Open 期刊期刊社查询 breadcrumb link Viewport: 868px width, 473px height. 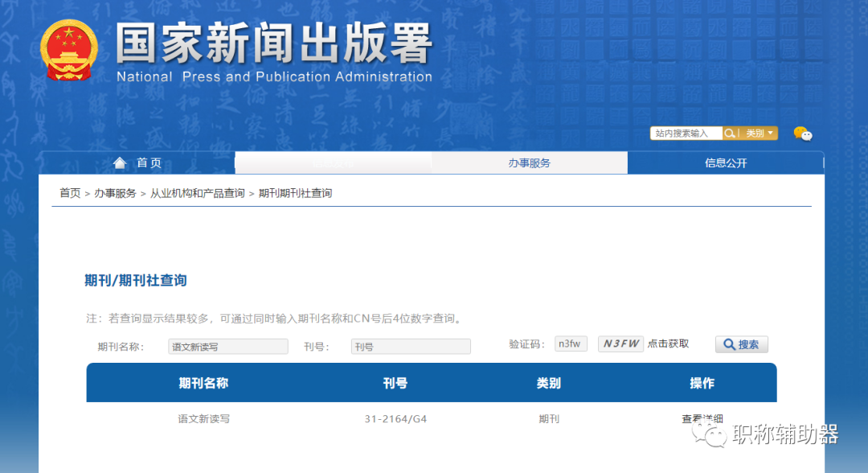coord(295,193)
